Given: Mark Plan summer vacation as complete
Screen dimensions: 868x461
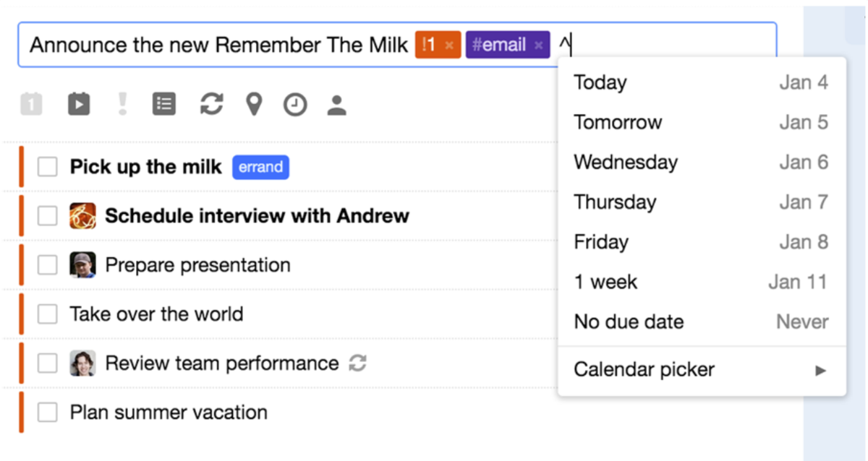Looking at the screenshot, I should (x=48, y=413).
